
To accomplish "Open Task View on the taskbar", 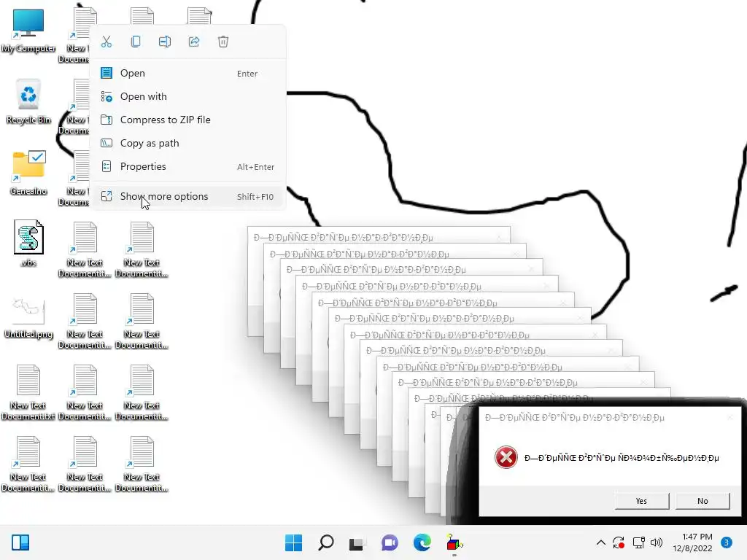I will [x=357, y=542].
